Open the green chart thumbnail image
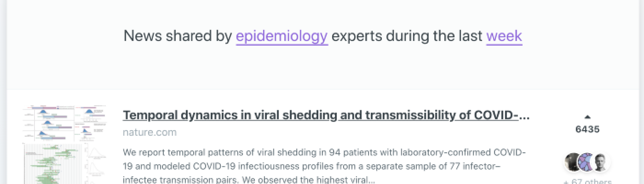Image resolution: width=644 pixels, height=184 pixels. (53, 164)
